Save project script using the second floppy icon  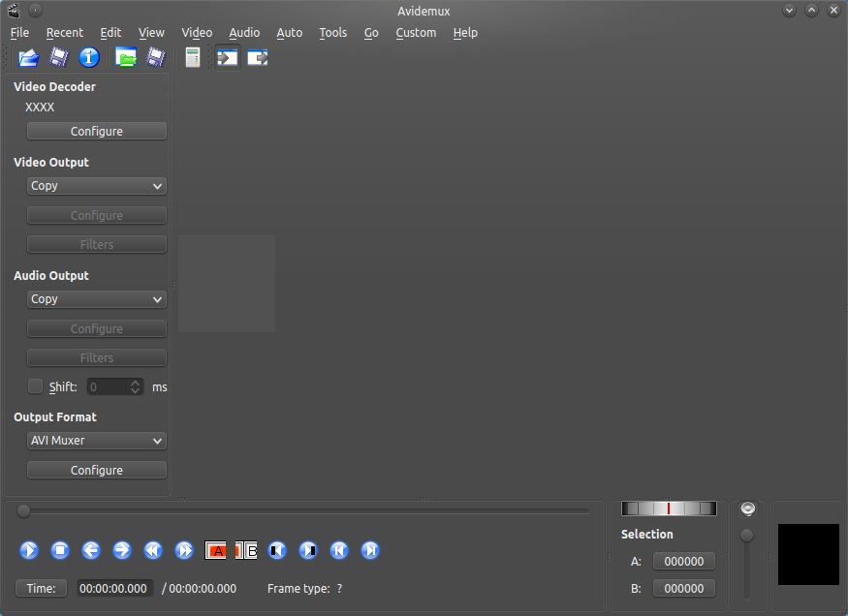156,57
